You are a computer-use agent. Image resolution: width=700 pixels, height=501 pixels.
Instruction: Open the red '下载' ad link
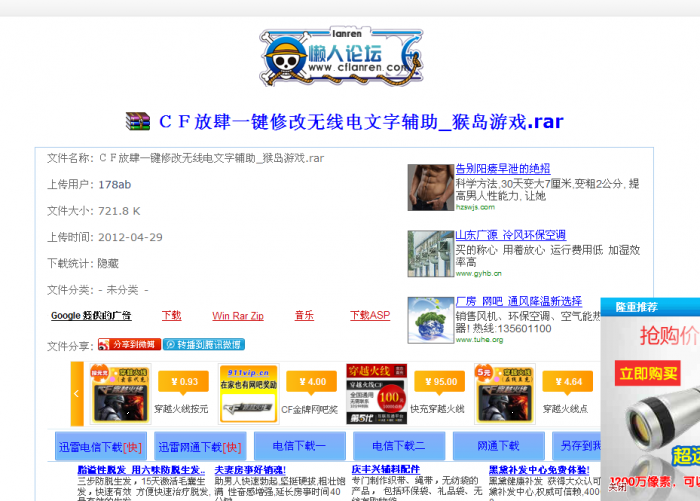coord(171,316)
